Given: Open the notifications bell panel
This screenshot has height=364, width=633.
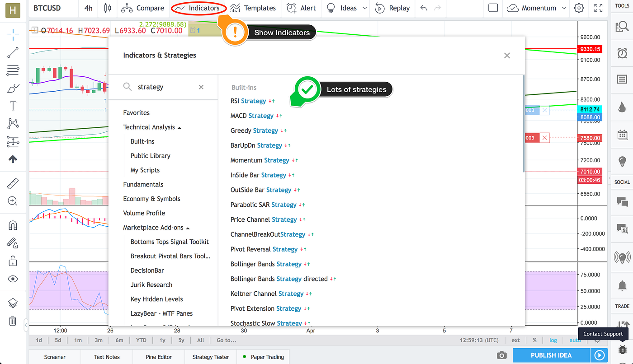Looking at the screenshot, I should pos(622,285).
